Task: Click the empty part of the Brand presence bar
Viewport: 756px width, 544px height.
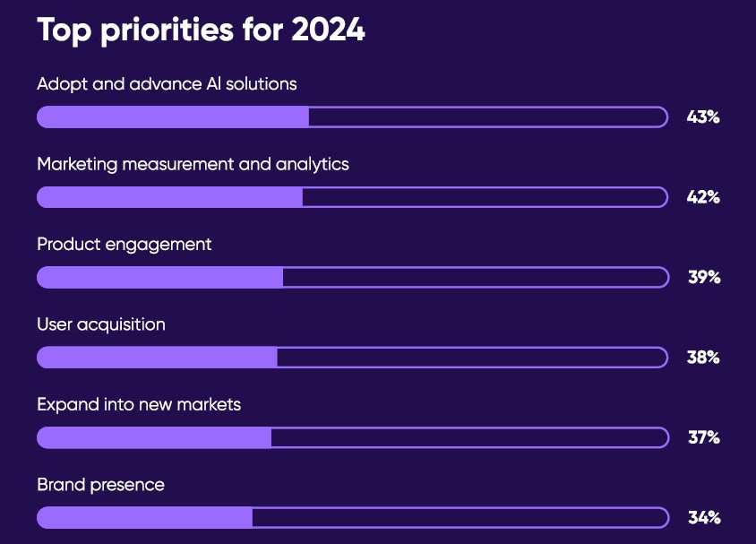Action: click(x=460, y=518)
